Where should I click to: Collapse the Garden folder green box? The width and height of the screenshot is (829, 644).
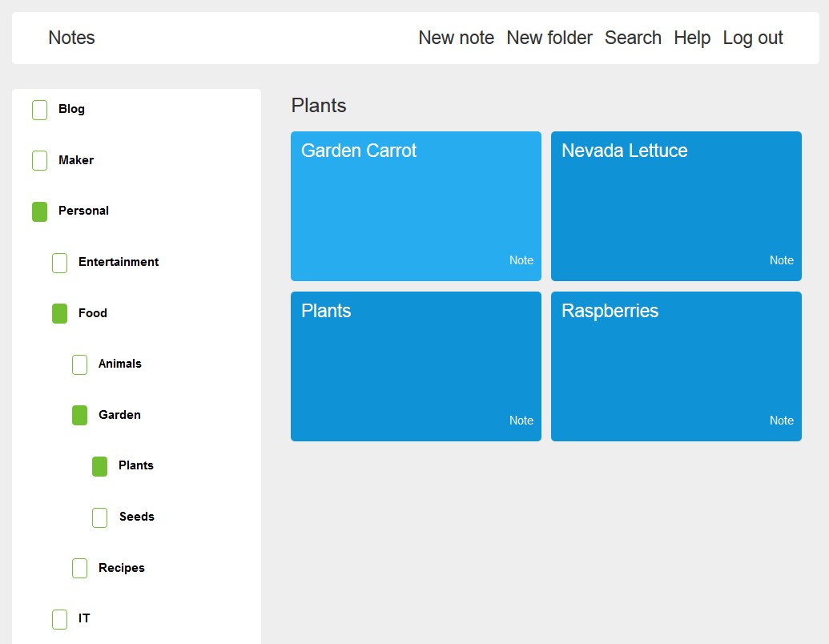coord(80,415)
